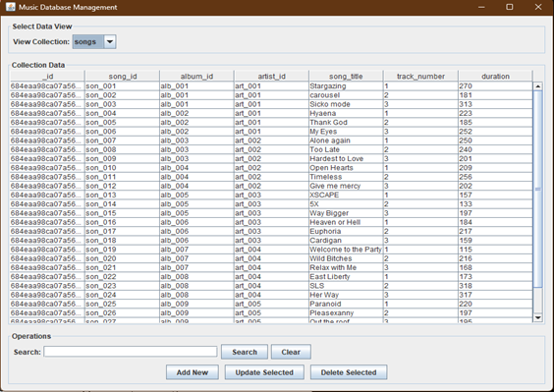Select the Stargazing song title cell

(x=346, y=86)
